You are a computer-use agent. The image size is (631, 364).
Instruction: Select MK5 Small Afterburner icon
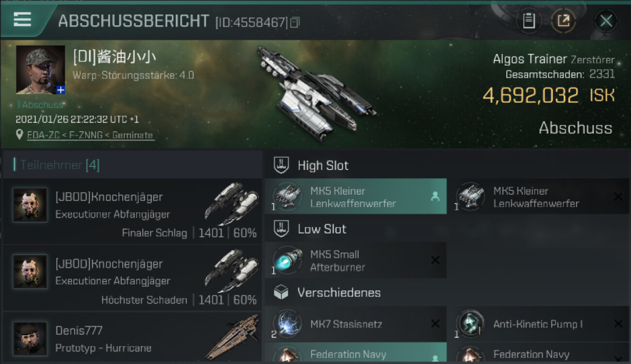tap(287, 260)
